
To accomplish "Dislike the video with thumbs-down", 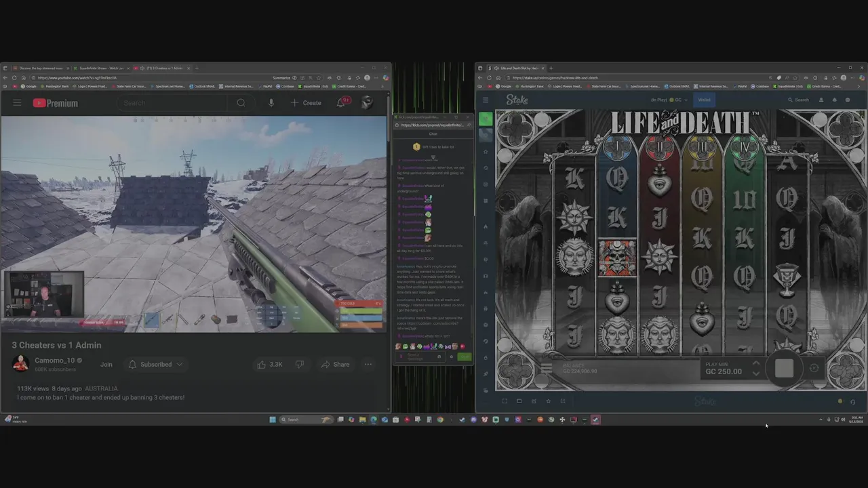I will [x=299, y=365].
